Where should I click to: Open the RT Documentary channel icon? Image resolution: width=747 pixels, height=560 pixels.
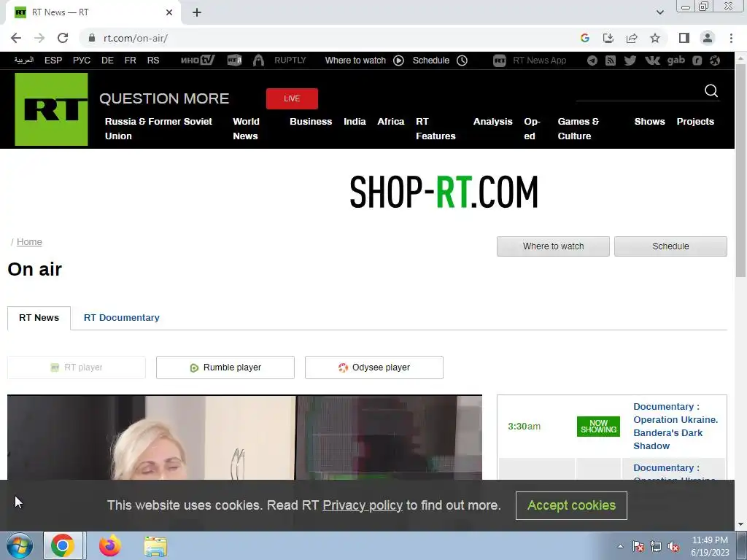point(234,60)
